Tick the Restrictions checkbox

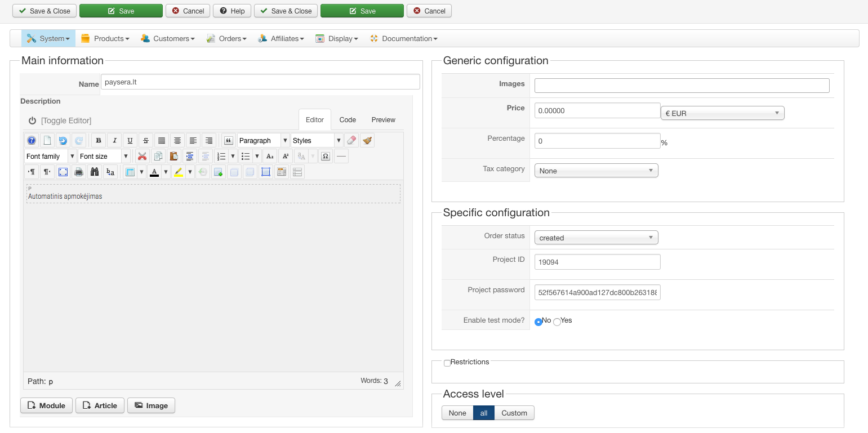[447, 363]
